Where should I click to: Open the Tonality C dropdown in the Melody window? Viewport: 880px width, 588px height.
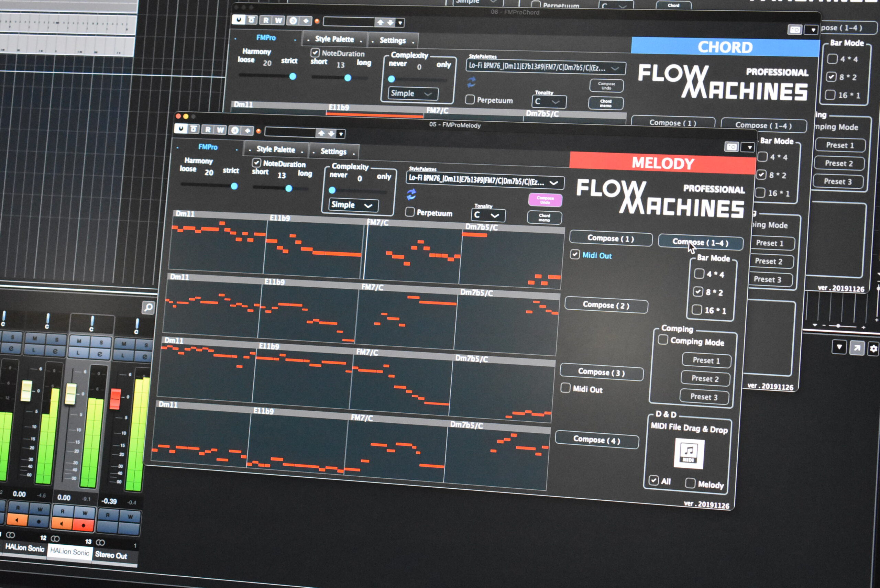click(x=488, y=215)
